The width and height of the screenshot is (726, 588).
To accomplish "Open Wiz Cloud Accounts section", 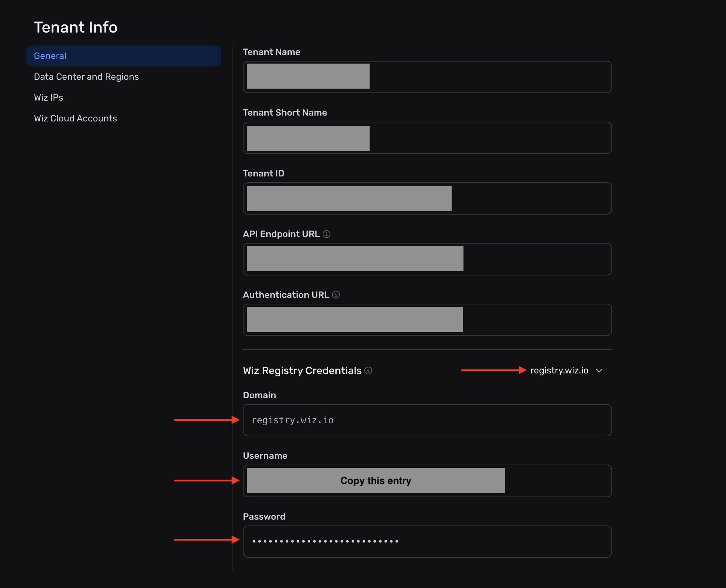I will click(x=75, y=119).
